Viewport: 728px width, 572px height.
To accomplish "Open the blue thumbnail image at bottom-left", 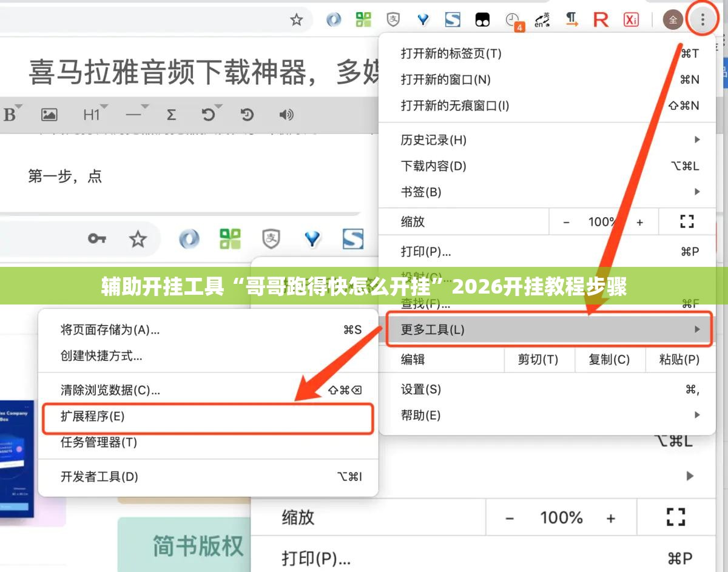I will pyautogui.click(x=17, y=458).
